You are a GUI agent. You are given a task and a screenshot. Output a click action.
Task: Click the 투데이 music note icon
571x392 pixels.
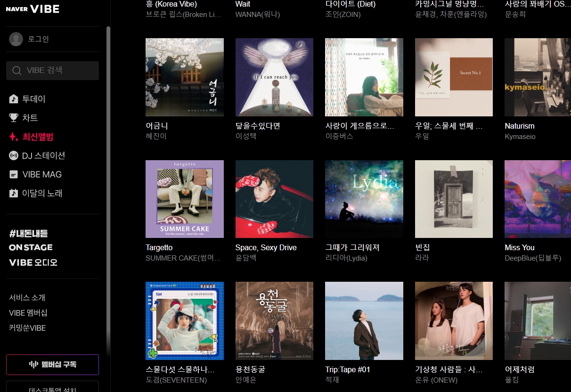click(14, 99)
